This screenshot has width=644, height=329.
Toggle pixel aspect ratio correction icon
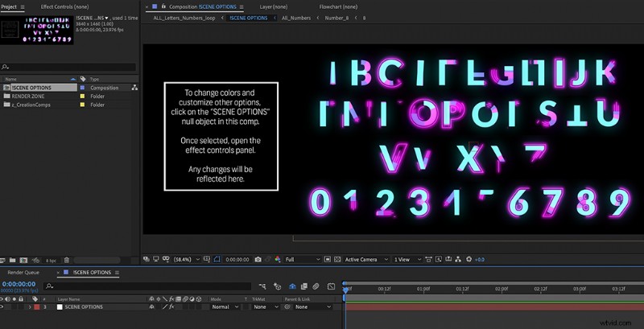point(429,259)
